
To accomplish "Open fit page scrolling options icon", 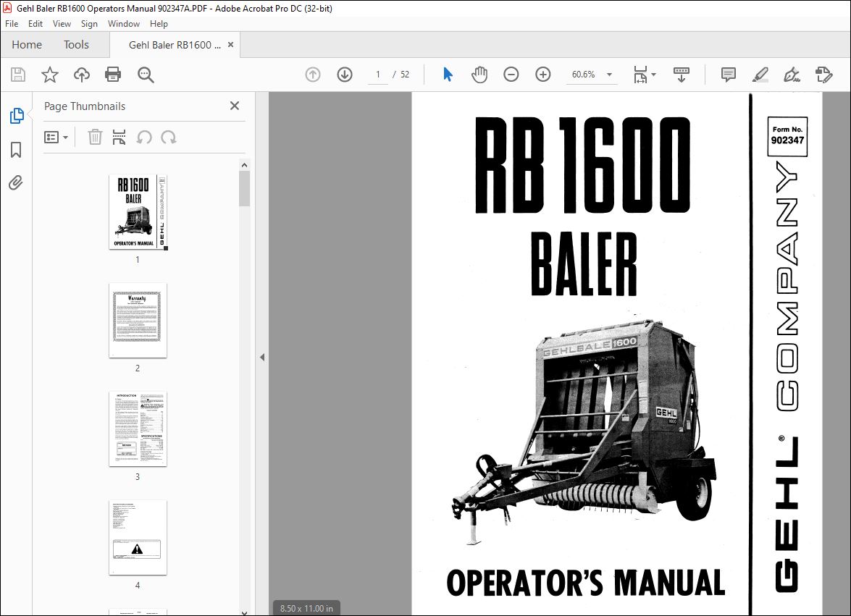I will tap(644, 75).
